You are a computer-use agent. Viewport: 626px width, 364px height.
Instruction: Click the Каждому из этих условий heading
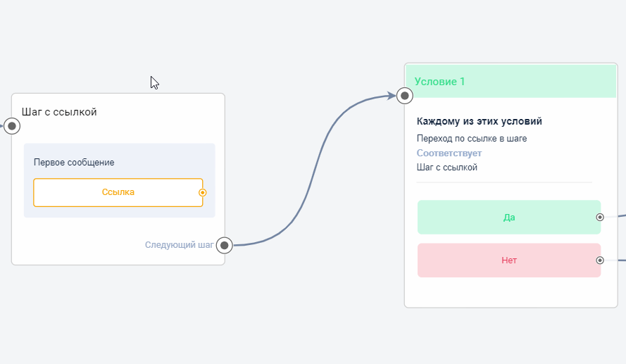(479, 121)
